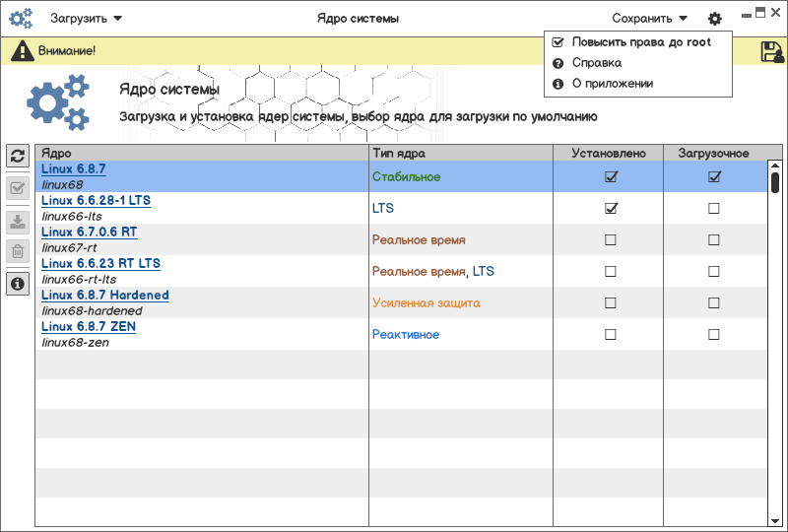Image resolution: width=788 pixels, height=532 pixels.
Task: Click the warning triangle icon
Action: click(x=22, y=51)
